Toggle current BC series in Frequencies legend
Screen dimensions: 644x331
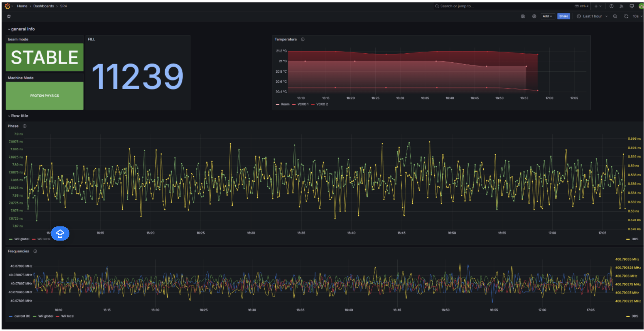22,316
